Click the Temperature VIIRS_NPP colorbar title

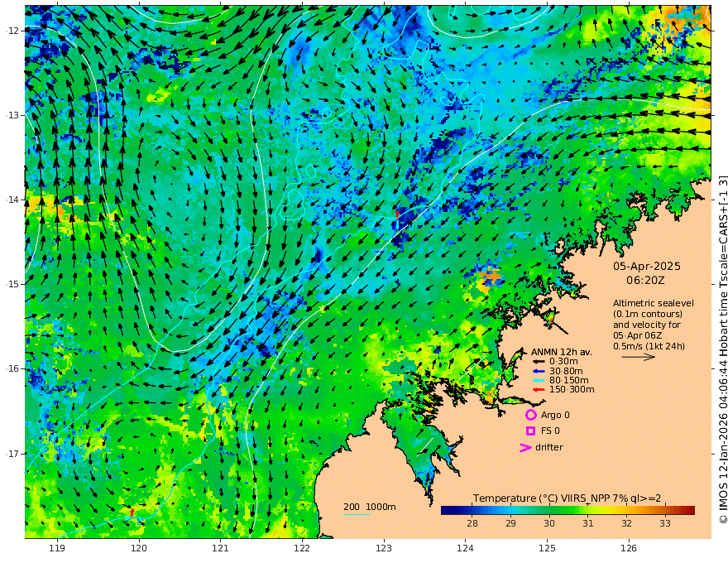567,498
